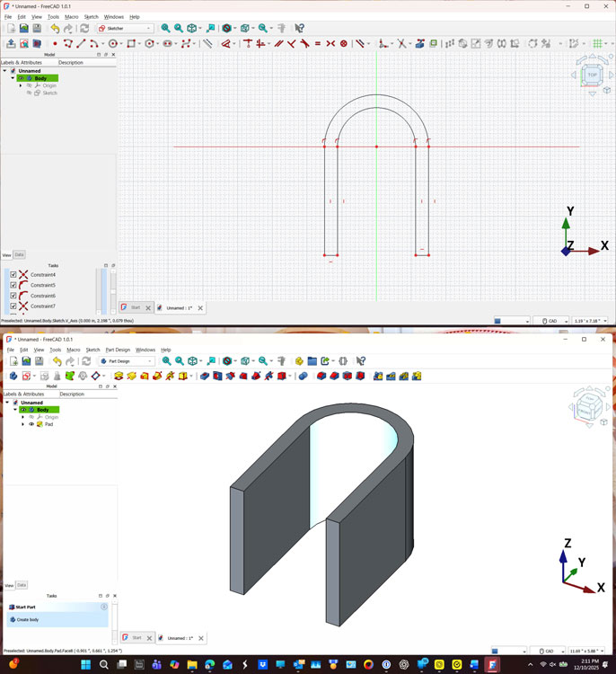Click the Undo arrow in Part Design window

point(57,361)
